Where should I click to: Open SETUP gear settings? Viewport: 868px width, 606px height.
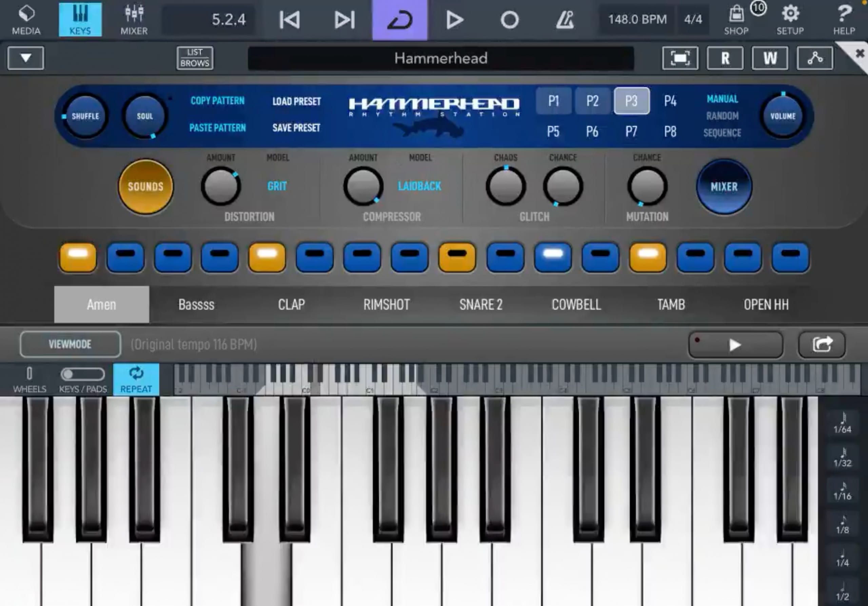[x=790, y=20]
